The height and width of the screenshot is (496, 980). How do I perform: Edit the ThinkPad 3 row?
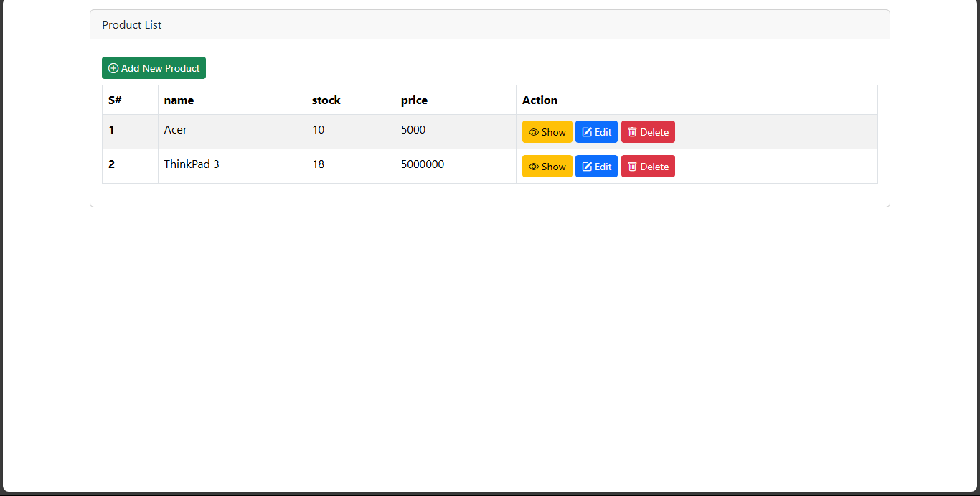click(x=596, y=167)
